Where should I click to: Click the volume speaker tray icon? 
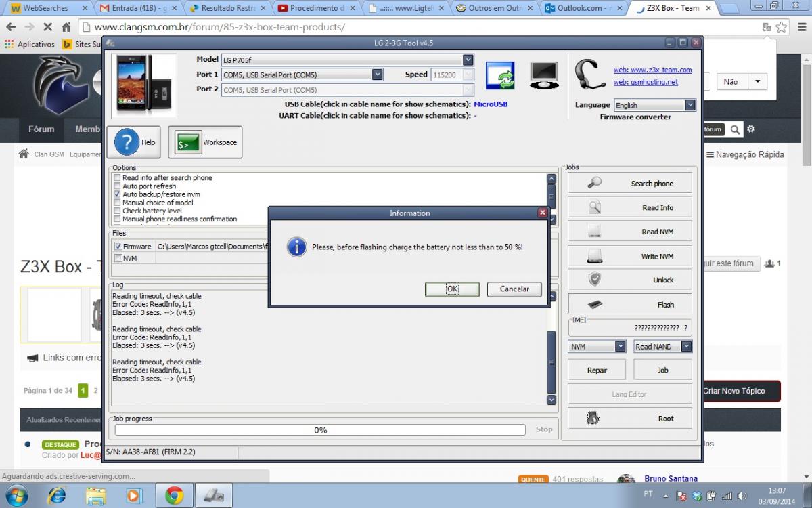point(742,496)
